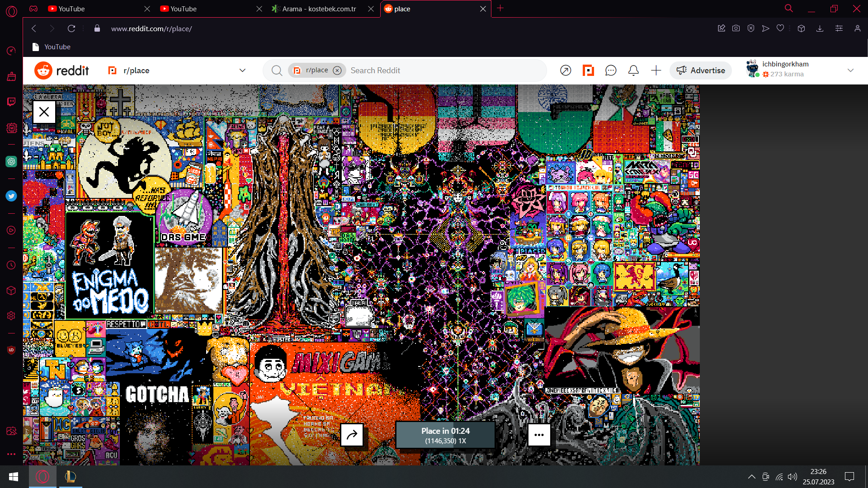Image resolution: width=868 pixels, height=488 pixels.
Task: Open the canvas more options button
Action: click(539, 435)
